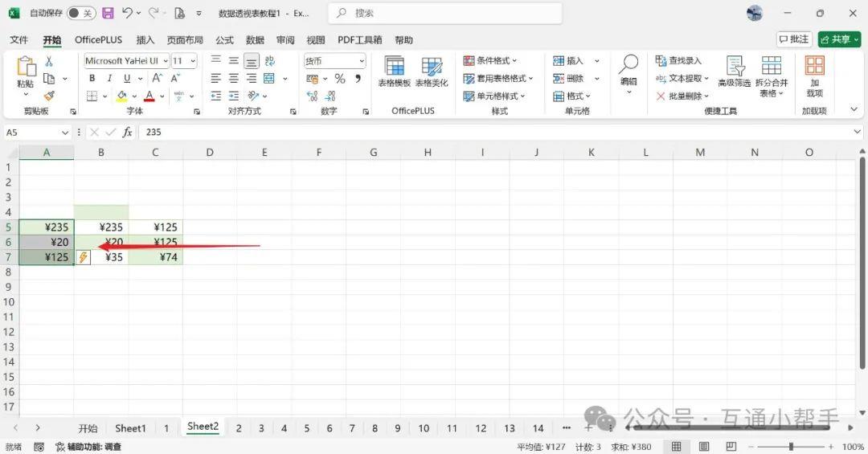This screenshot has width=868, height=454.
Task: Toggle the 自动保存 AutoSave switch
Action: point(81,14)
